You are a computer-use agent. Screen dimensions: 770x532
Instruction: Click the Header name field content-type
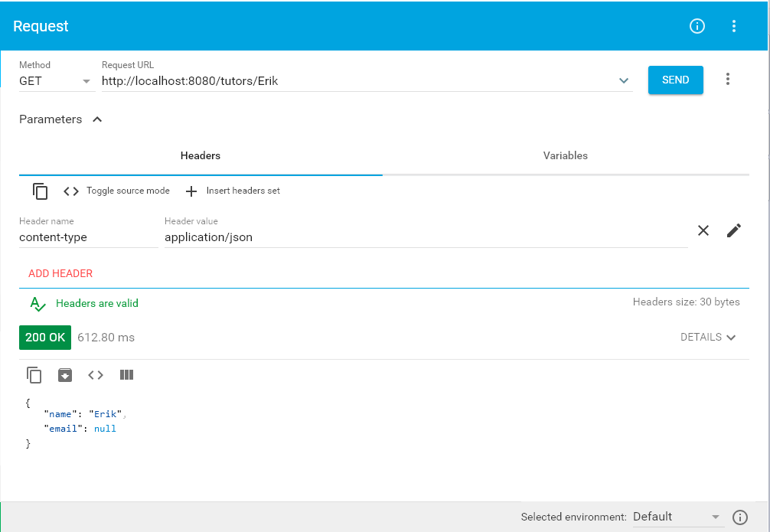[88, 237]
